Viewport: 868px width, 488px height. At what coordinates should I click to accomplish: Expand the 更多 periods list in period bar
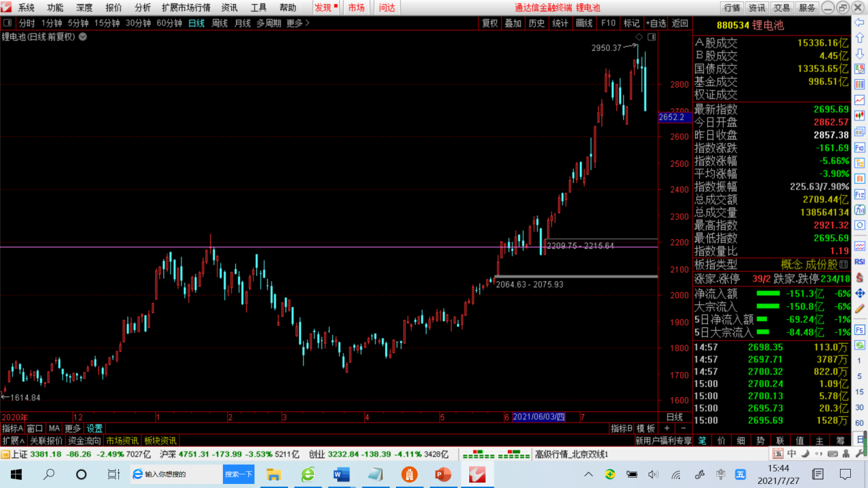[x=298, y=23]
